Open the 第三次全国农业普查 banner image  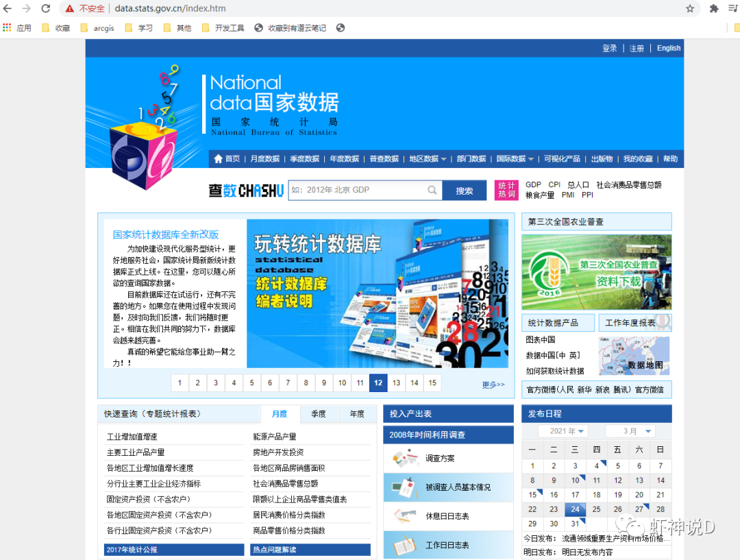pos(597,272)
